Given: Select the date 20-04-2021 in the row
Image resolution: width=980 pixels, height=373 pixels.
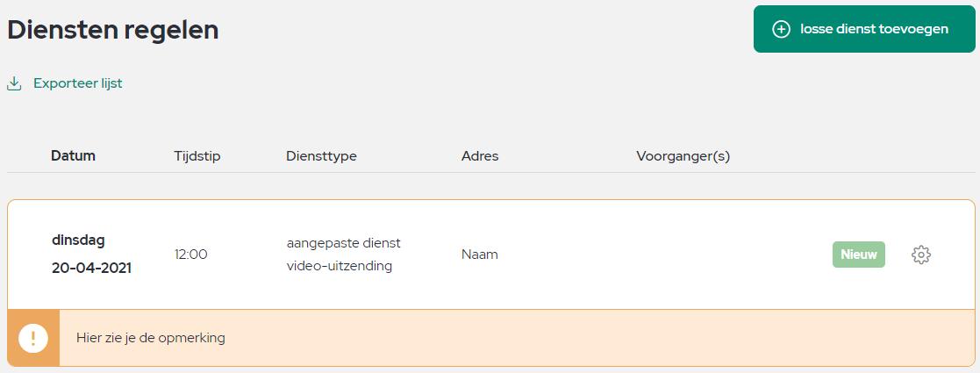Looking at the screenshot, I should pos(91,269).
